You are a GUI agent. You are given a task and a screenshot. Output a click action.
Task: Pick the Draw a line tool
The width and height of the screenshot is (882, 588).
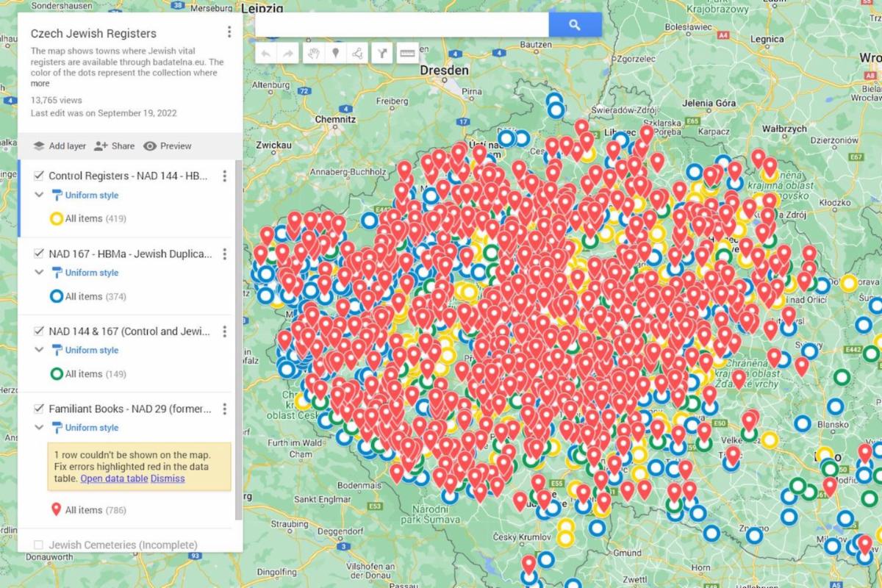coord(358,53)
